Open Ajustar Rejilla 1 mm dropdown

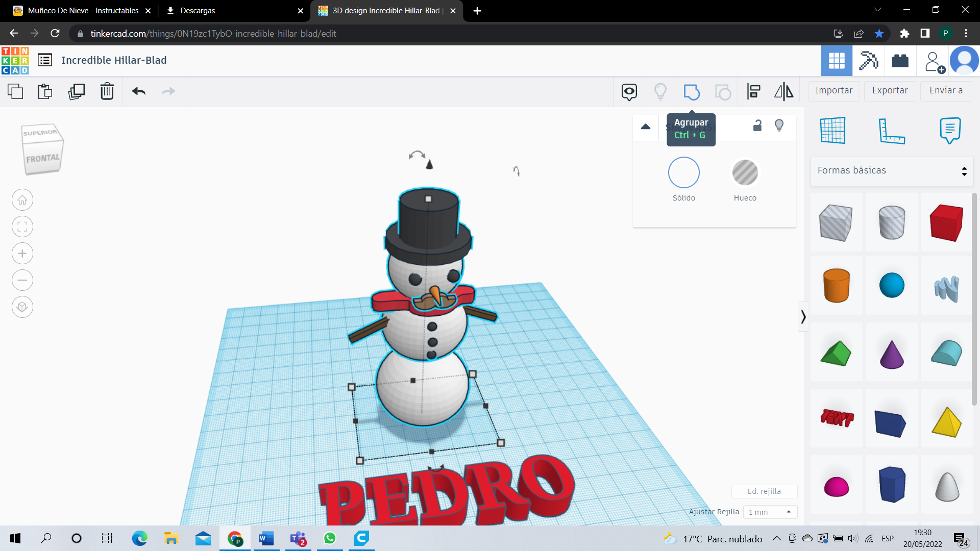click(x=770, y=512)
